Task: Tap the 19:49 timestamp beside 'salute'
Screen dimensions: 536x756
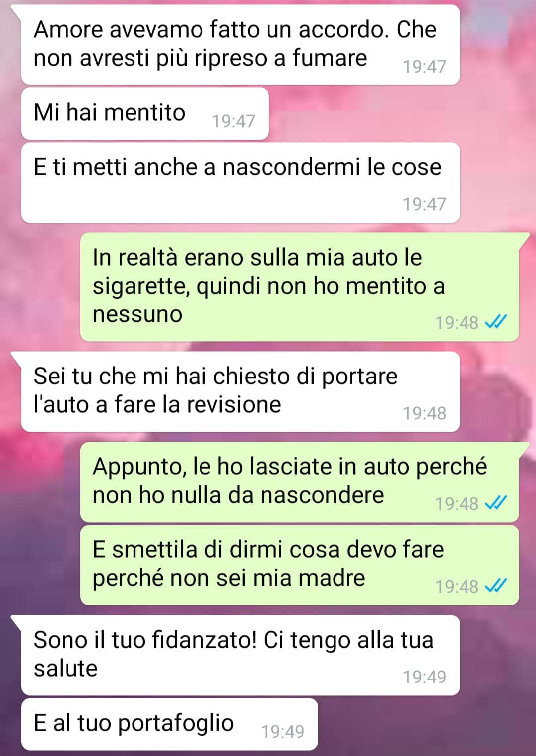Action: click(x=424, y=677)
